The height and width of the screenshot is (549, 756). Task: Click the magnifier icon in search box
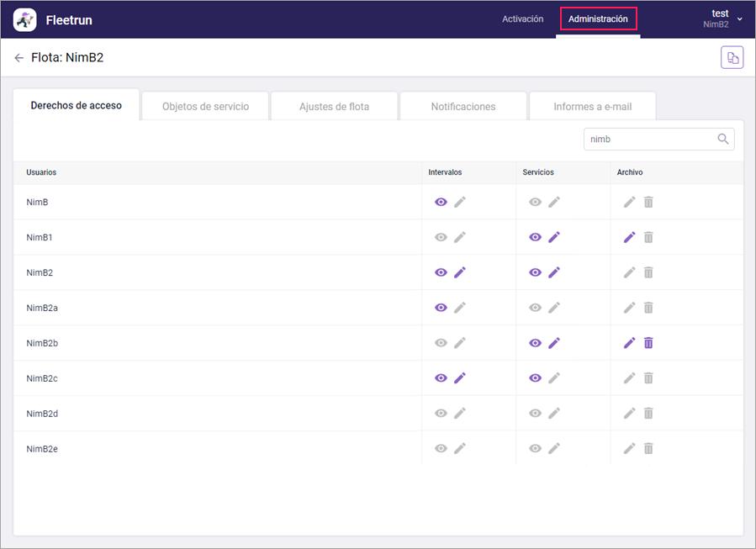point(722,140)
